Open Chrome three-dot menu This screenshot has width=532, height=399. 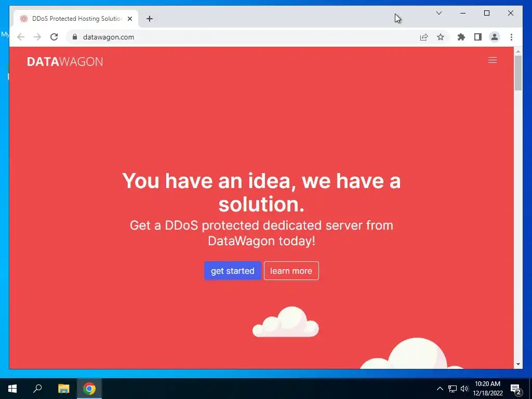coord(511,37)
